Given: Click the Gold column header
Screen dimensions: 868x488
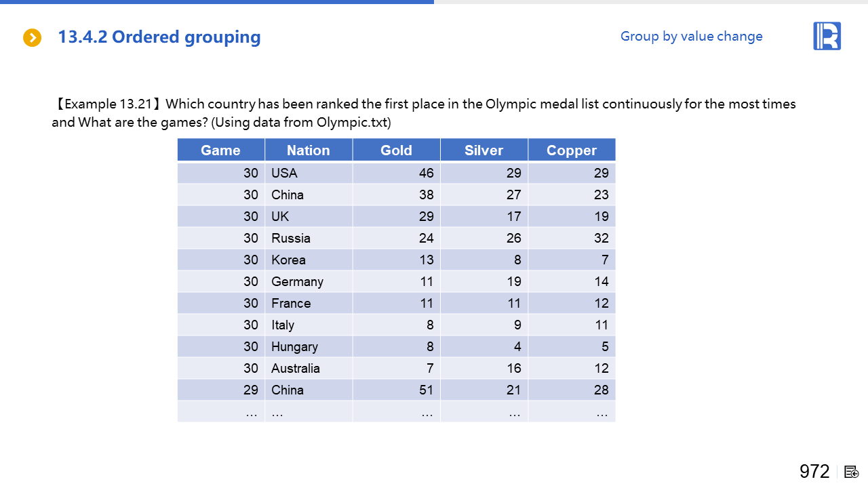Looking at the screenshot, I should (396, 150).
